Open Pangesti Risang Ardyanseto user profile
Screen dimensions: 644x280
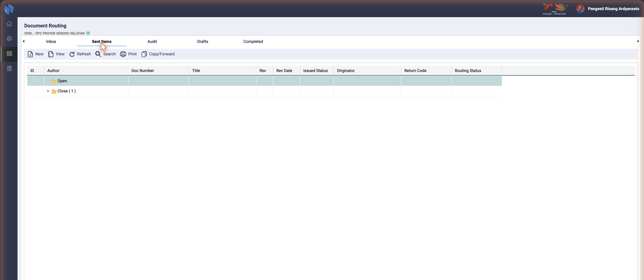pyautogui.click(x=607, y=9)
